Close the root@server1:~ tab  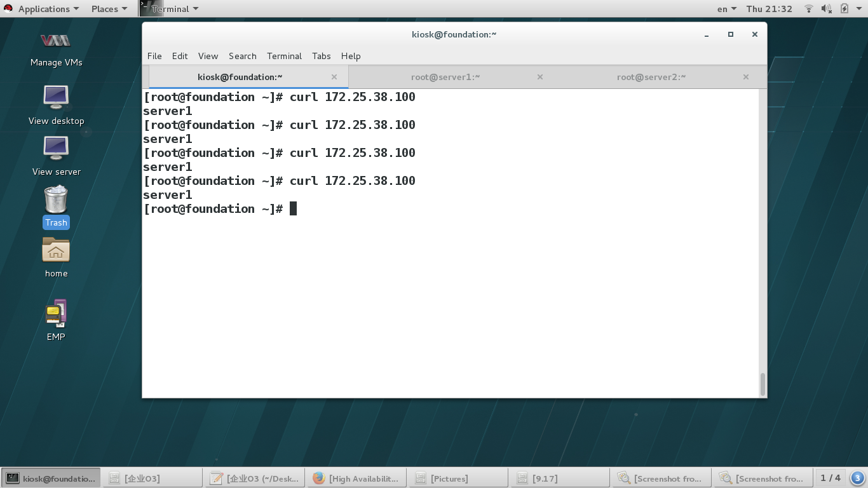point(540,77)
